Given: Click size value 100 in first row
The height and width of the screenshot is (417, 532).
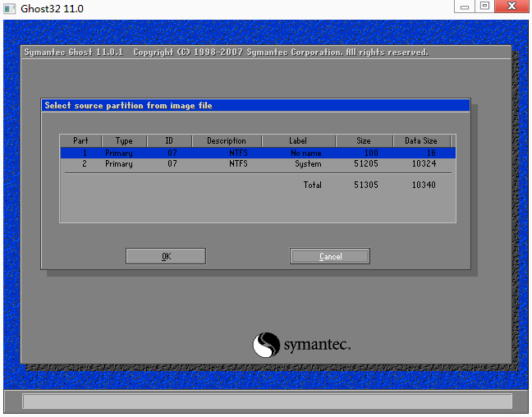Looking at the screenshot, I should coord(372,153).
